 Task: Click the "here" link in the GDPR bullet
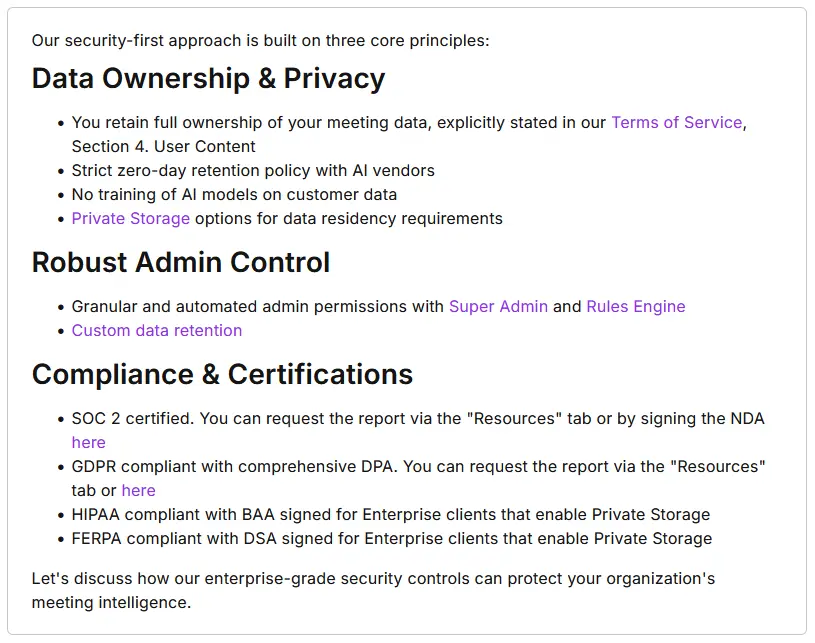pos(138,490)
